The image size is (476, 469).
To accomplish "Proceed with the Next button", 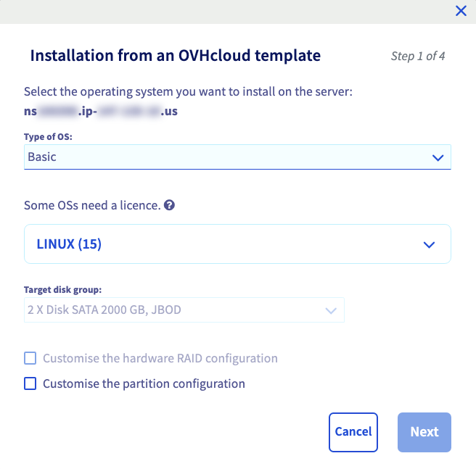I will [x=424, y=432].
